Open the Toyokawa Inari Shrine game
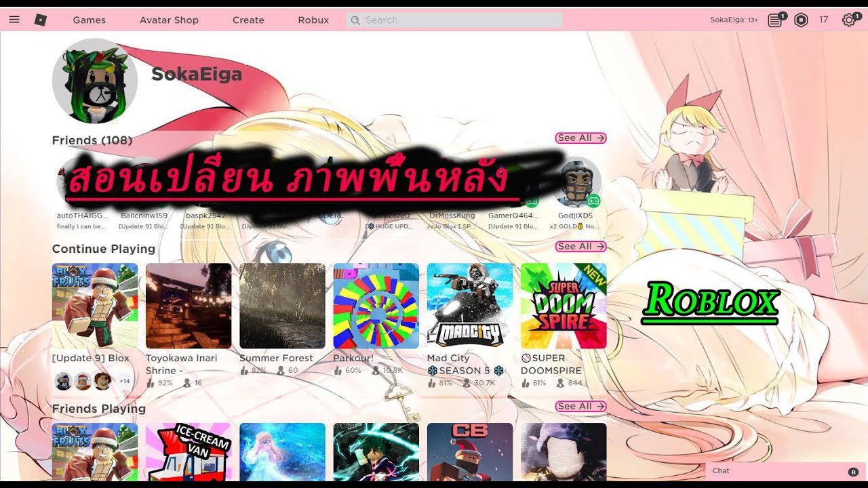The height and width of the screenshot is (488, 868). pos(189,306)
